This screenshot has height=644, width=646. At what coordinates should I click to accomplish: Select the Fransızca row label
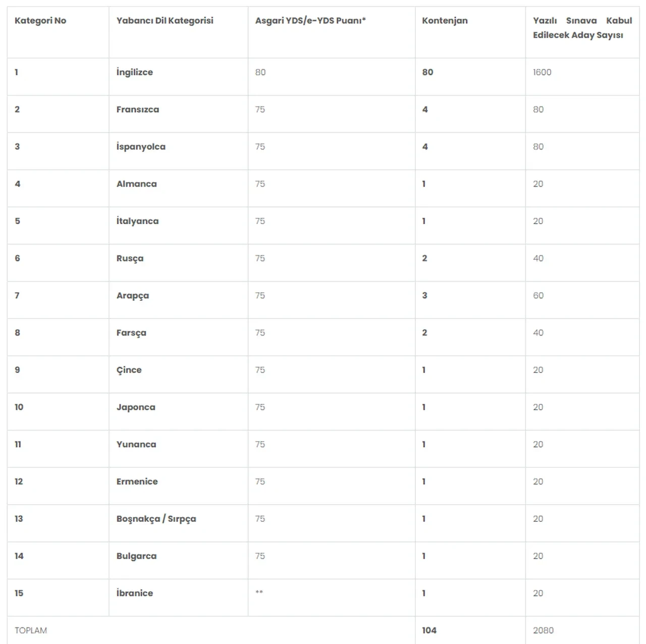click(x=137, y=110)
